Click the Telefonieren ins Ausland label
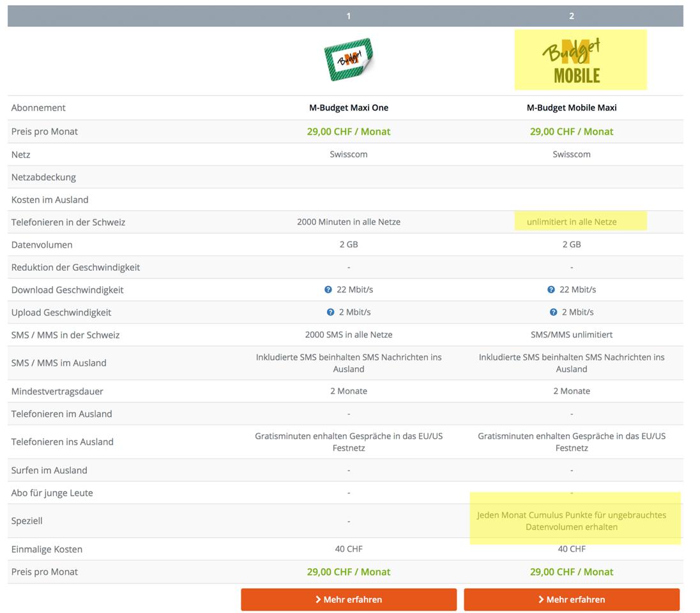The image size is (700, 613). tap(63, 442)
